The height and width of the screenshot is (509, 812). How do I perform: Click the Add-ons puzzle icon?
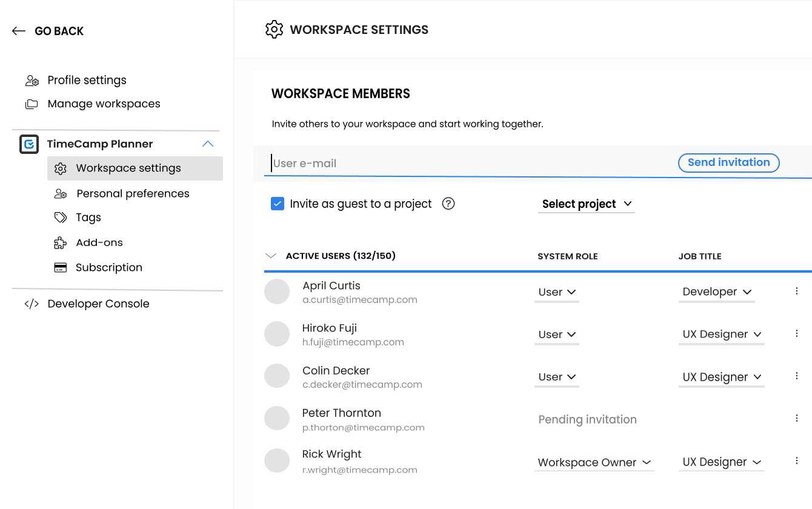pos(61,243)
